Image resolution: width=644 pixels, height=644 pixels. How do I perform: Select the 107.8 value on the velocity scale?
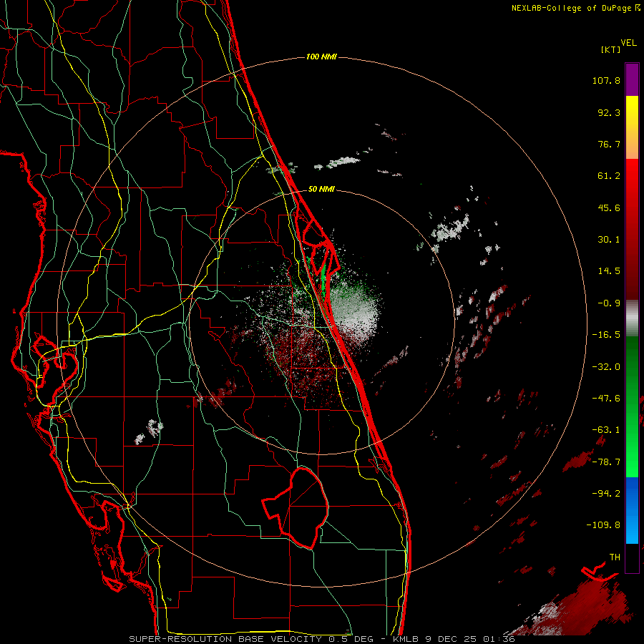click(606, 80)
